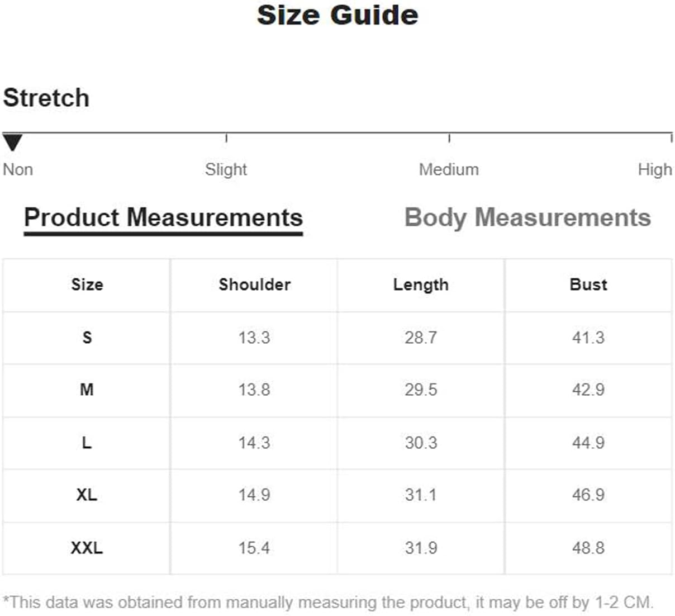Click the Stretch section heading

(x=46, y=98)
